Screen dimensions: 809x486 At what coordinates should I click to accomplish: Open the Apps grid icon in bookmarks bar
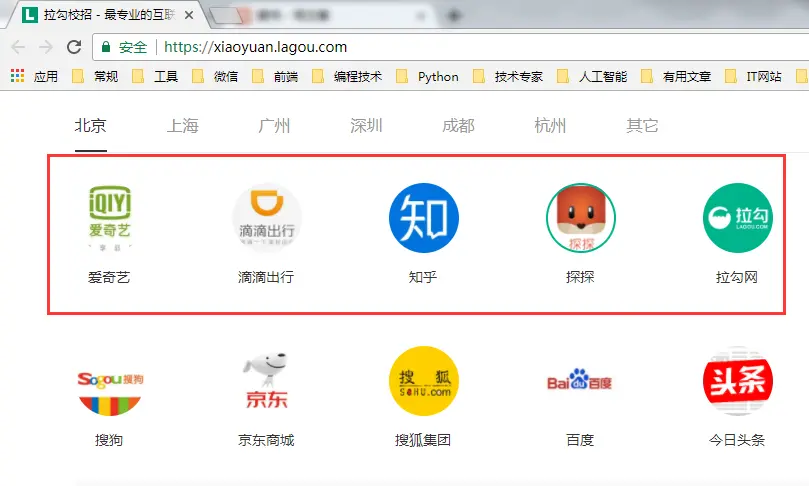pos(18,76)
